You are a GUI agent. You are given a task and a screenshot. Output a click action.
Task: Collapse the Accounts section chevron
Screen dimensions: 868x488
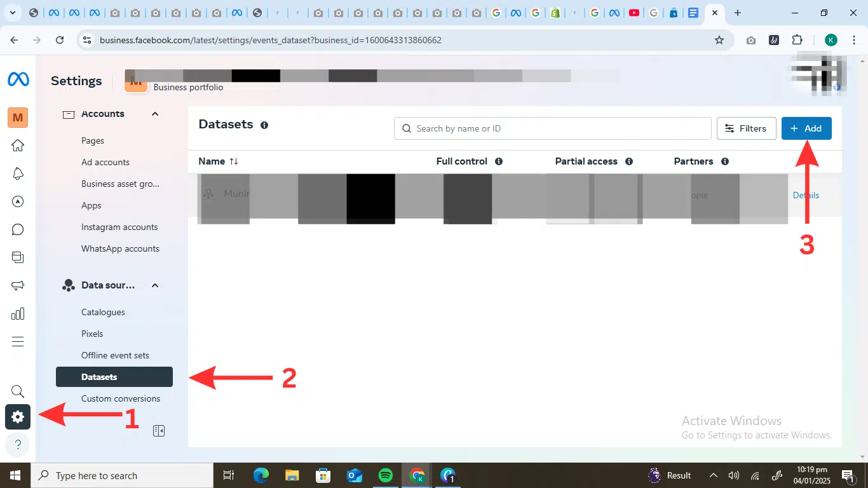[154, 114]
